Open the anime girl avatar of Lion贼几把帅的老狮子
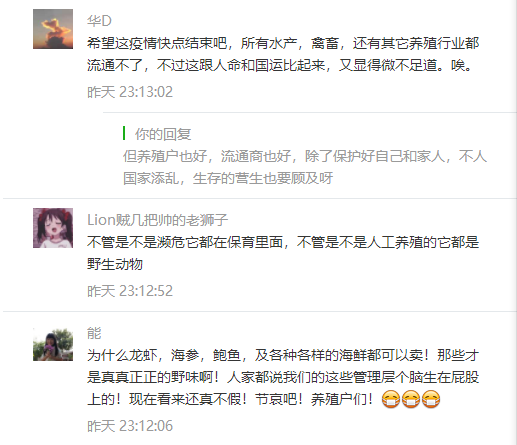Viewport: 517px width, 445px height. (53, 228)
